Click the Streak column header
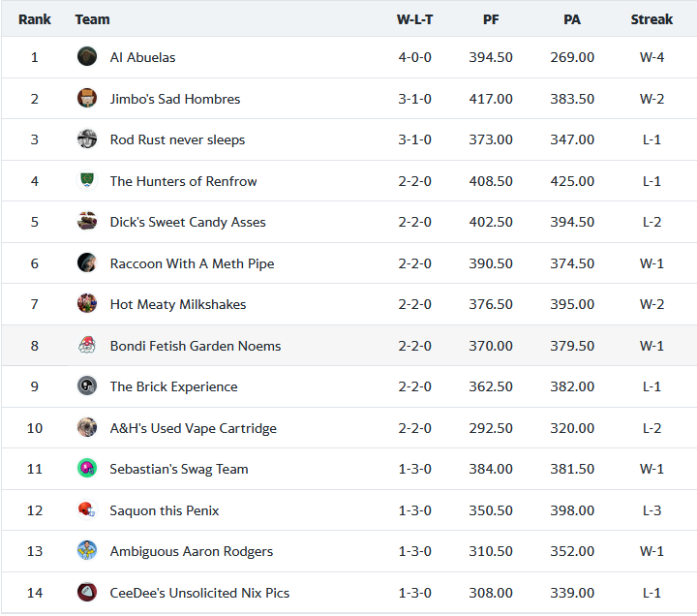Viewport: 697px width, 616px height. (652, 19)
